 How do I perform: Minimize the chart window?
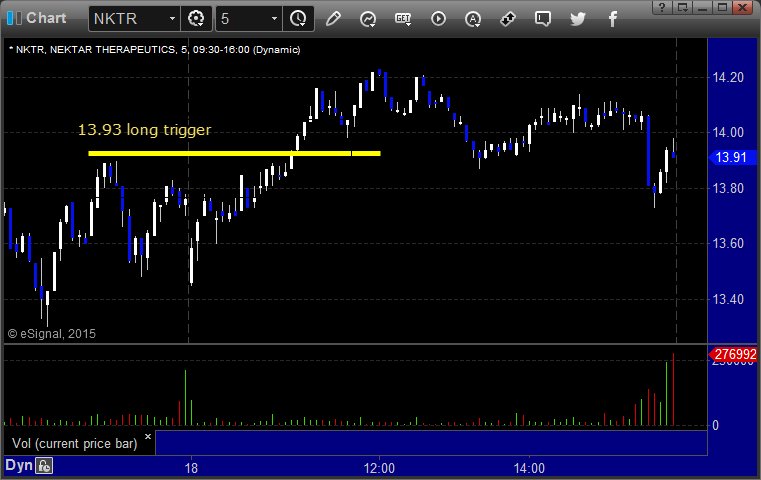point(702,7)
